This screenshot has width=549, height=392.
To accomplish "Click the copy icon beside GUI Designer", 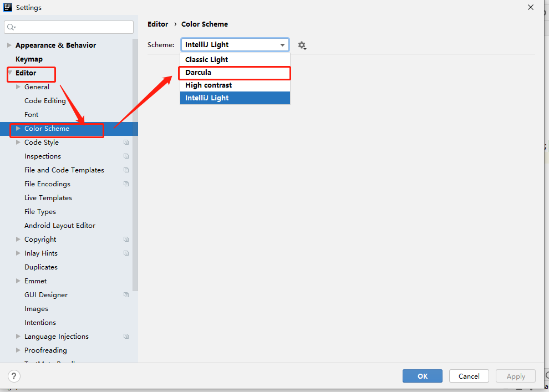I will click(x=126, y=295).
